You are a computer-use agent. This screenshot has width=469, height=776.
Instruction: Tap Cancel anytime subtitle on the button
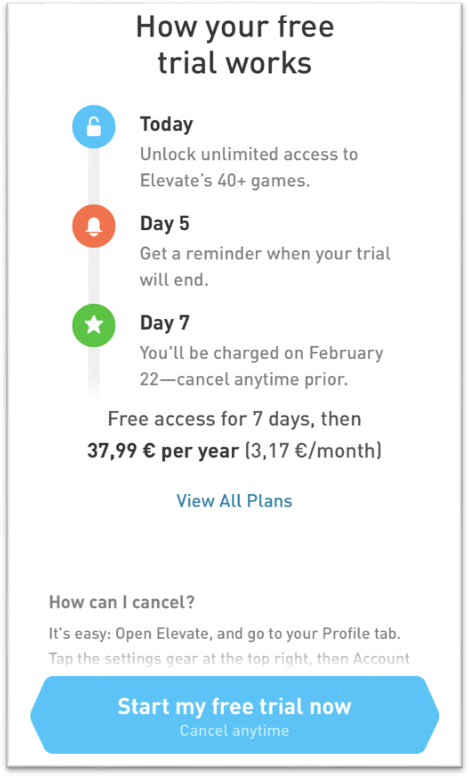click(234, 731)
